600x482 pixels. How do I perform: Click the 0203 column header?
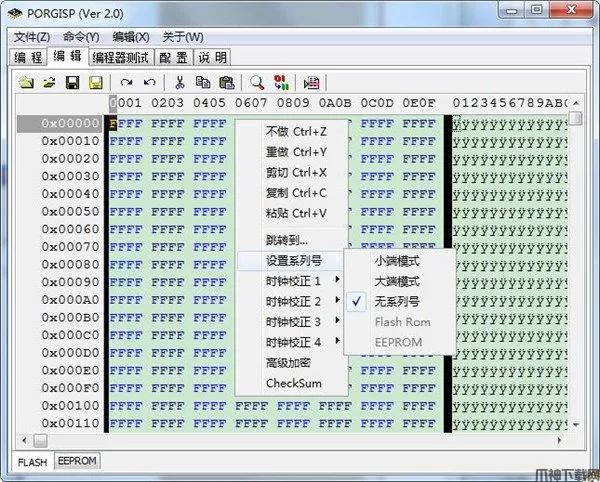[167, 103]
